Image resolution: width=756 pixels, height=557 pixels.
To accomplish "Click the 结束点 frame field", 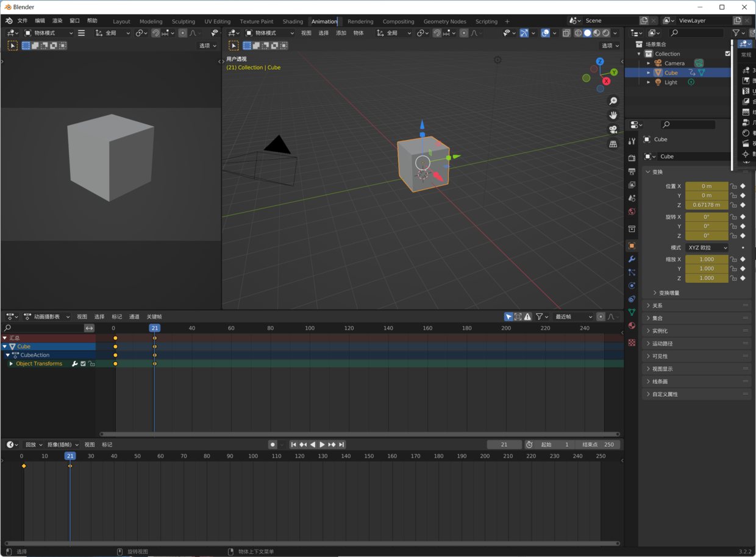I will pyautogui.click(x=600, y=444).
